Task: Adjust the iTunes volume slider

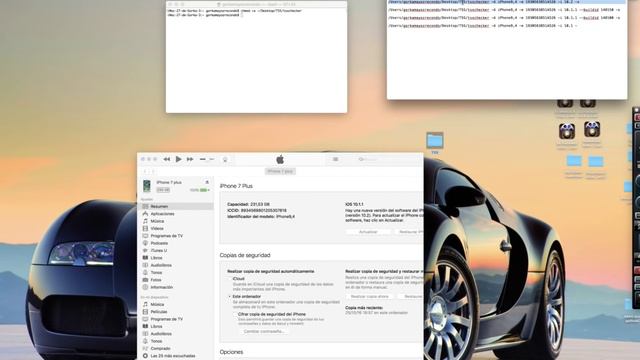Action: tap(207, 159)
